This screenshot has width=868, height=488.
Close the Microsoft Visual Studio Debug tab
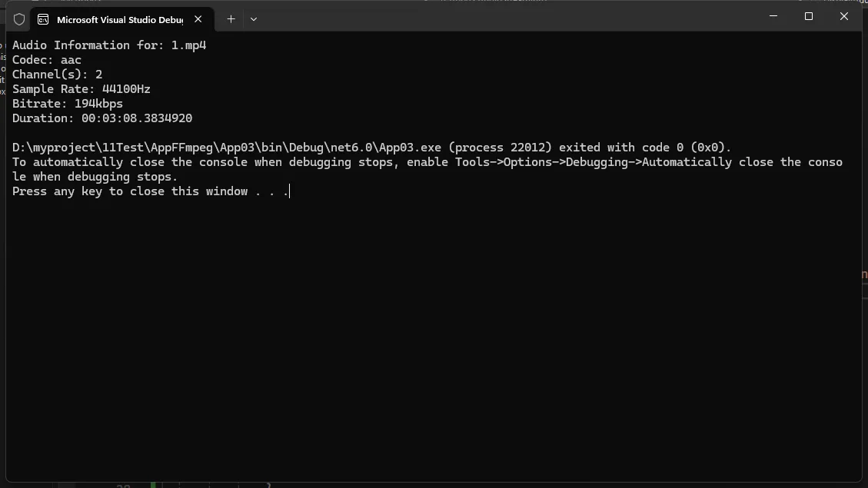[198, 19]
